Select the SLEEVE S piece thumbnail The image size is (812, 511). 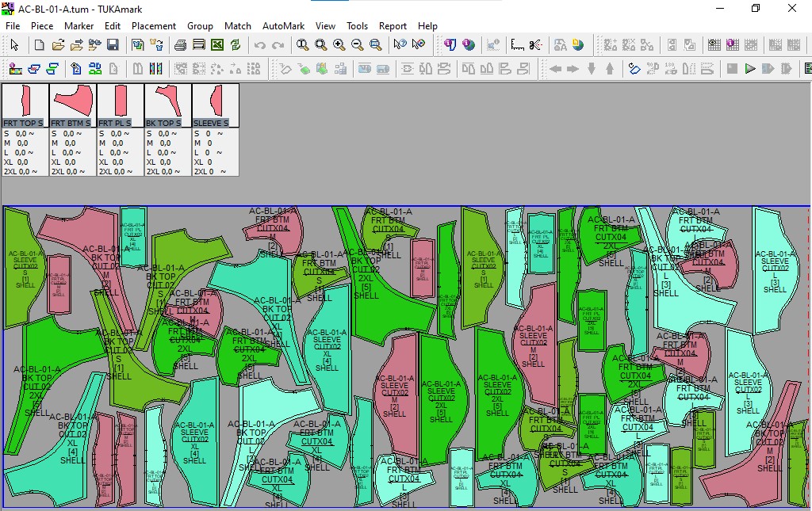(215, 101)
